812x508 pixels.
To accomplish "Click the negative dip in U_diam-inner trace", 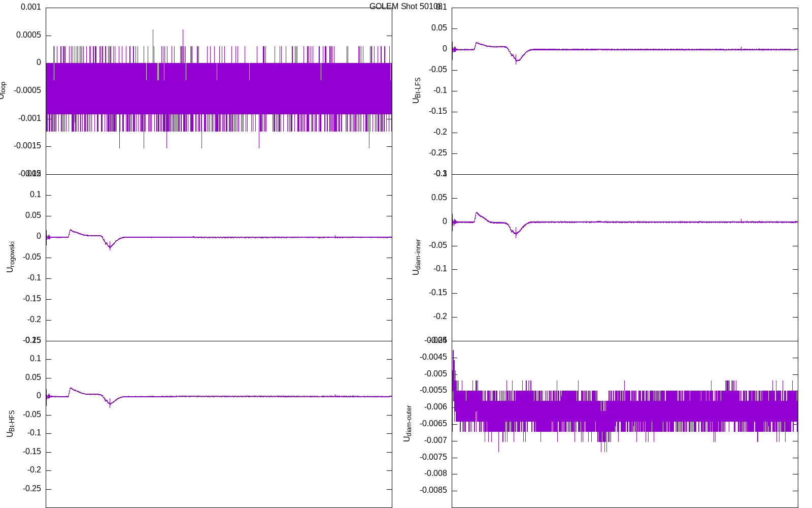I will [x=516, y=234].
